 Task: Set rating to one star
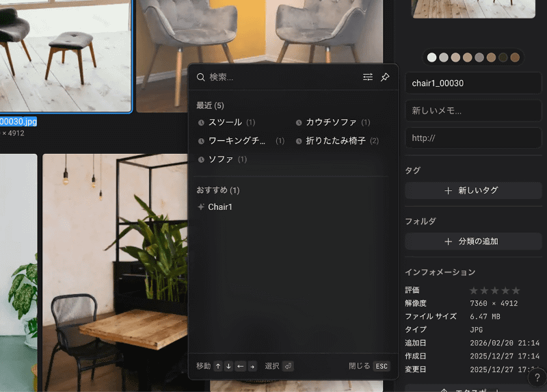pyautogui.click(x=474, y=291)
